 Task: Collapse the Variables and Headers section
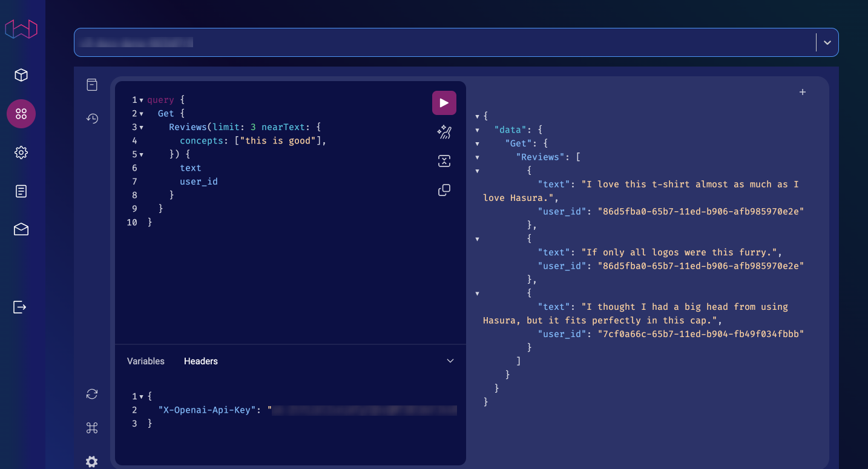(x=450, y=361)
